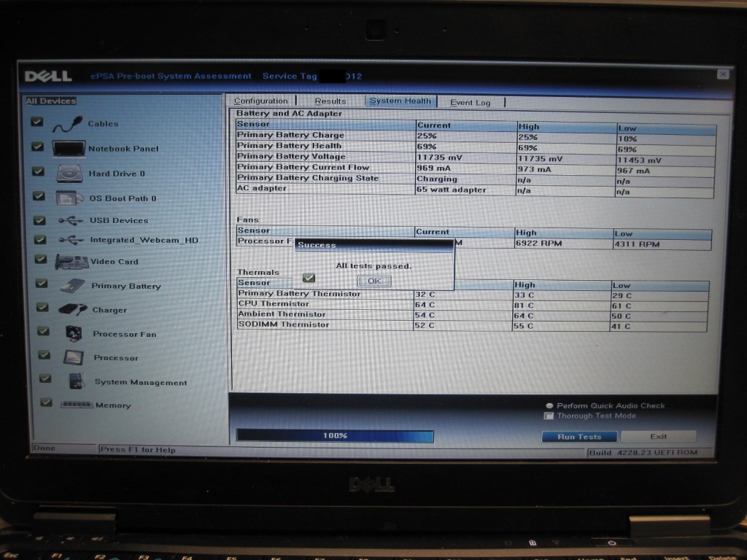Screen dimensions: 747x560
Task: Click the OS Boot Path 0 icon
Action: pyautogui.click(x=69, y=198)
